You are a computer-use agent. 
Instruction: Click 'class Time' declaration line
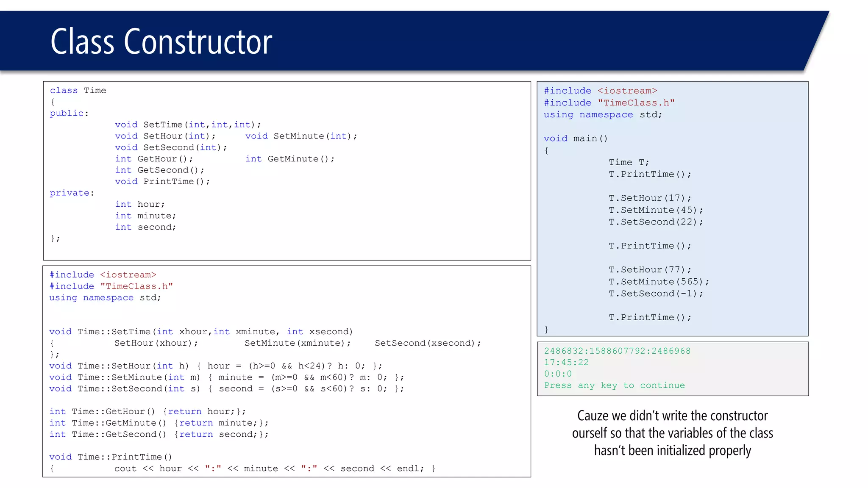78,90
